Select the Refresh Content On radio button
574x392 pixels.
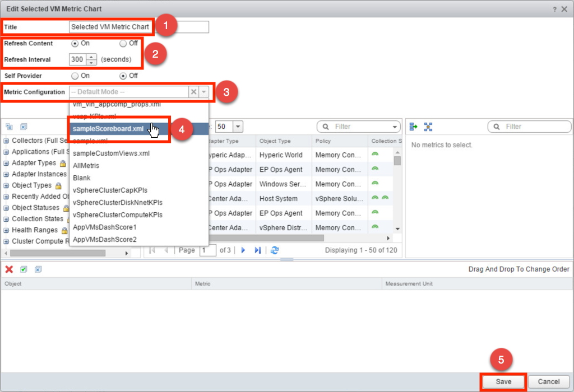pyautogui.click(x=74, y=43)
